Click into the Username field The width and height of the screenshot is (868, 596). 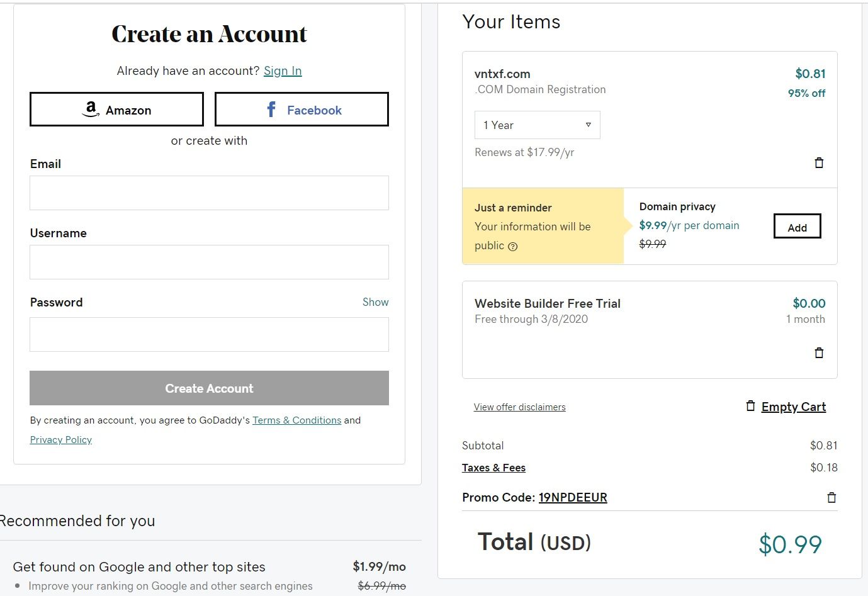coord(209,262)
